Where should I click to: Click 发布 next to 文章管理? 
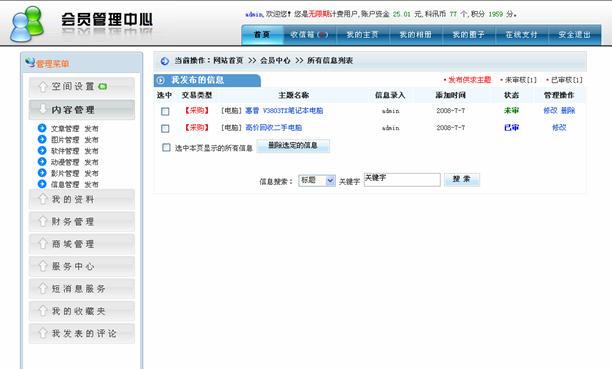92,129
